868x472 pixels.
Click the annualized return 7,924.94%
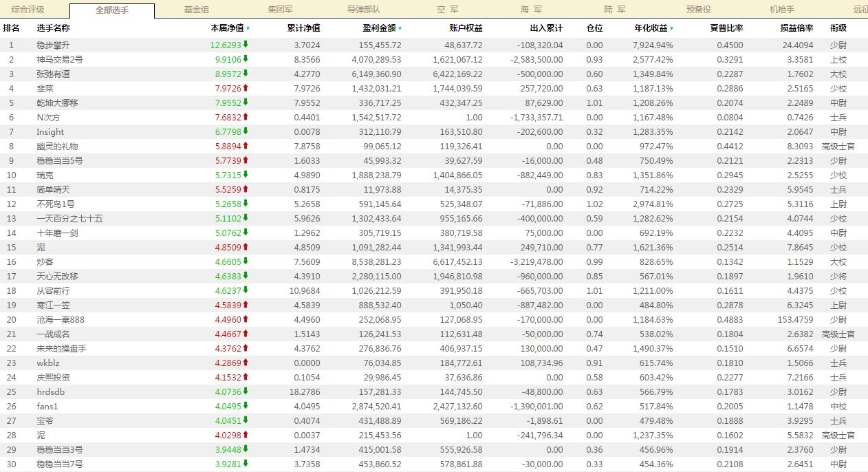click(653, 45)
